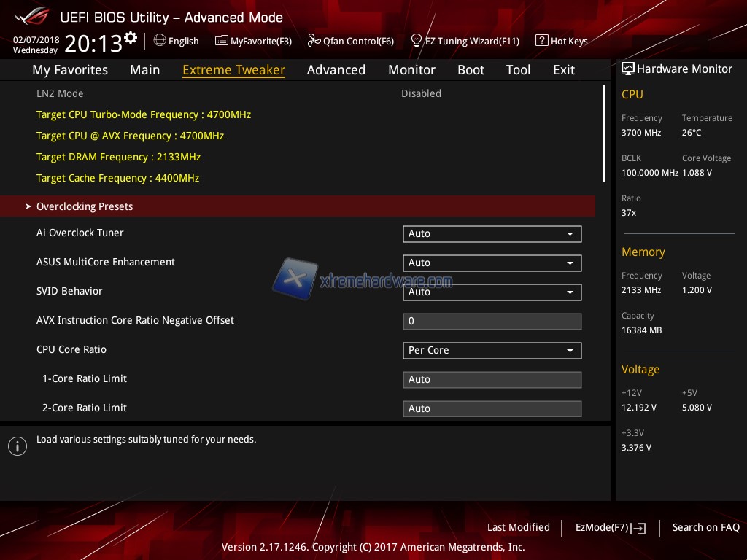Viewport: 747px width, 560px height.
Task: Expand the SVID Behavior dropdown
Action: [492, 292]
